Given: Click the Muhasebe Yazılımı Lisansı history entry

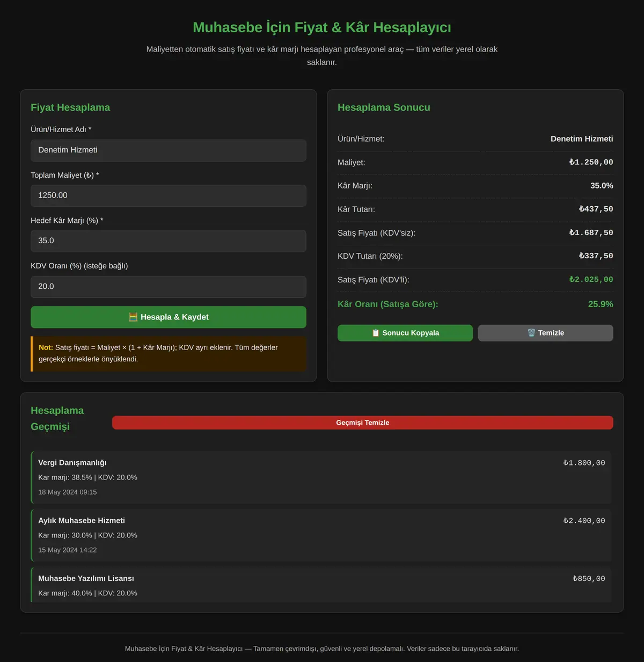Looking at the screenshot, I should 321,585.
